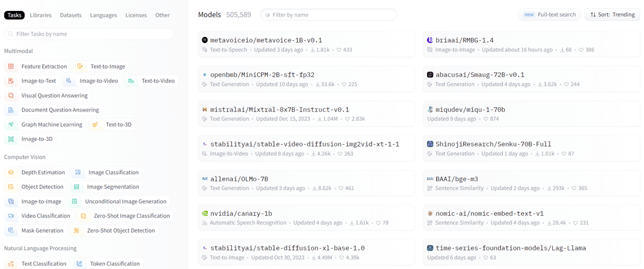Switch to the Licenses tab
This screenshot has width=644, height=269.
point(136,15)
